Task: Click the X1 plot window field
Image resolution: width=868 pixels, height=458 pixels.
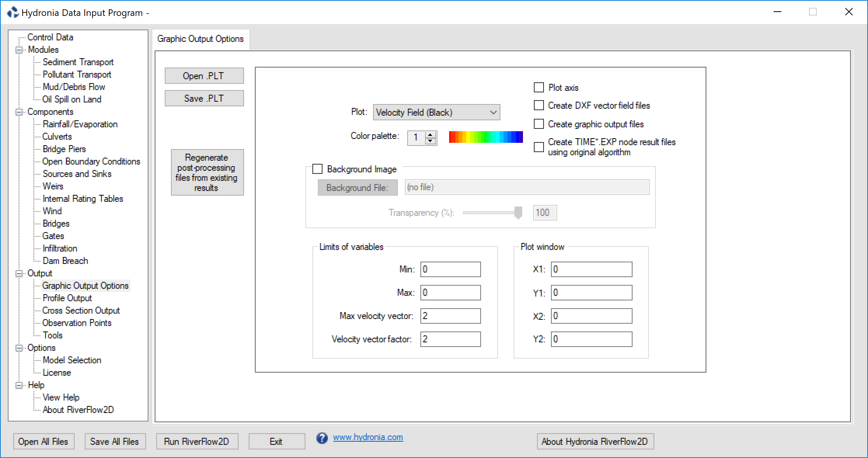Action: (592, 269)
